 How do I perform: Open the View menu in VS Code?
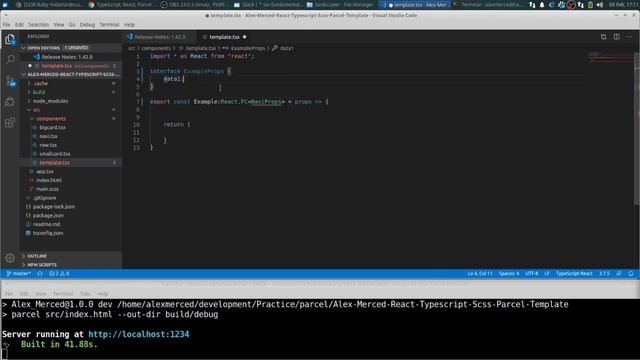(59, 25)
